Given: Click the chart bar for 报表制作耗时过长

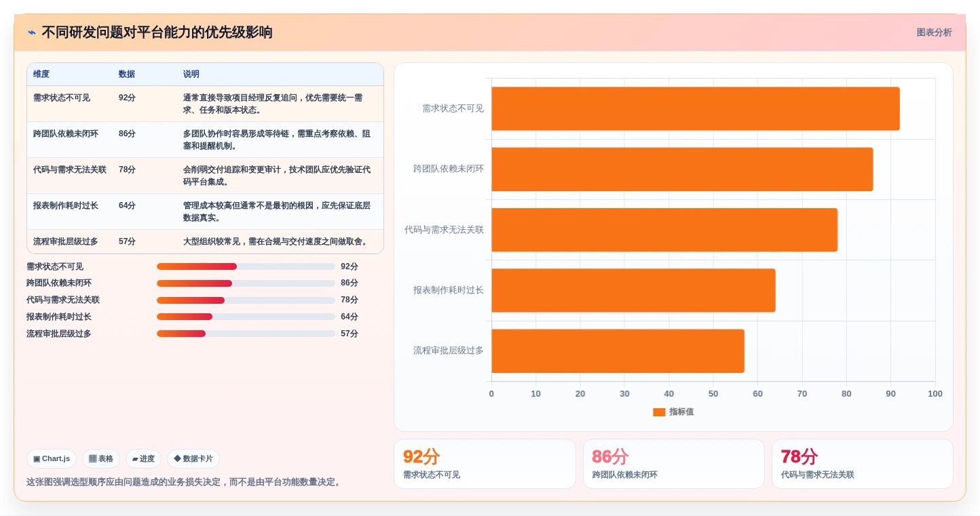Looking at the screenshot, I should click(x=633, y=290).
